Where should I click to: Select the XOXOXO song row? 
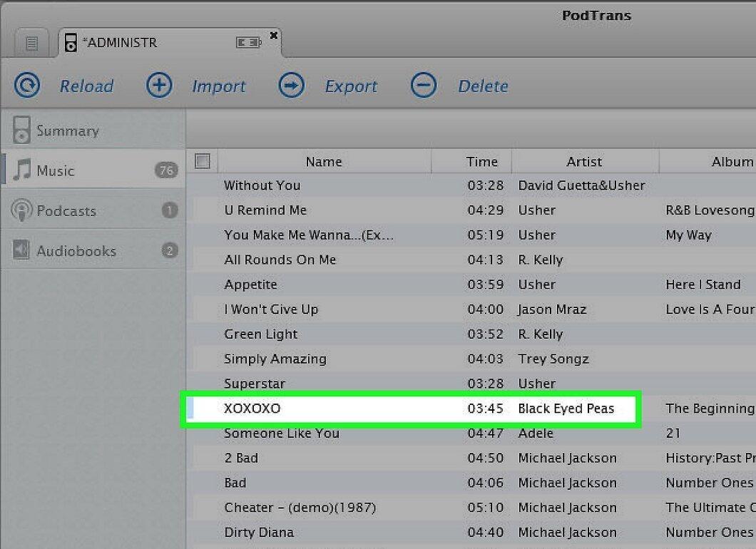[412, 409]
